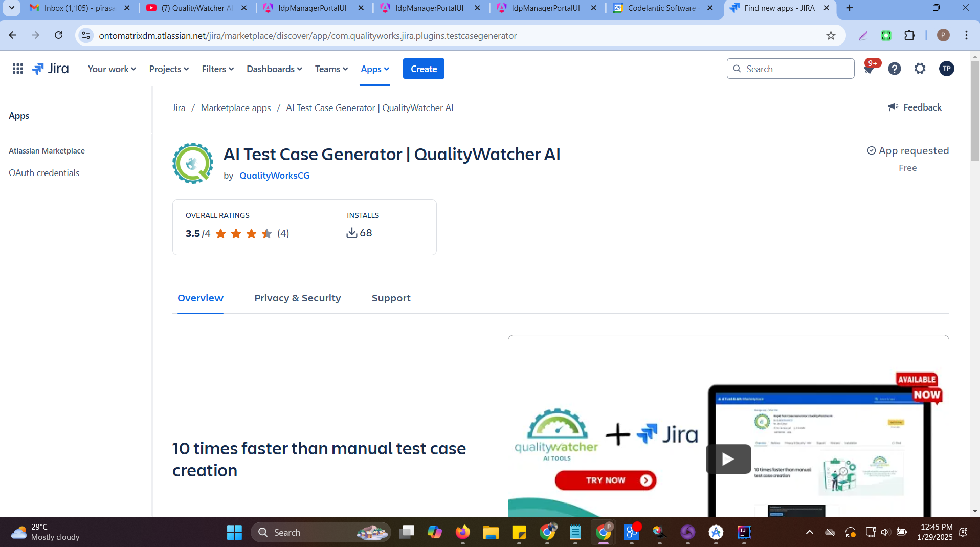This screenshot has height=547, width=980.
Task: Switch to the QualityWatcher YouTube browser tab
Action: [197, 8]
